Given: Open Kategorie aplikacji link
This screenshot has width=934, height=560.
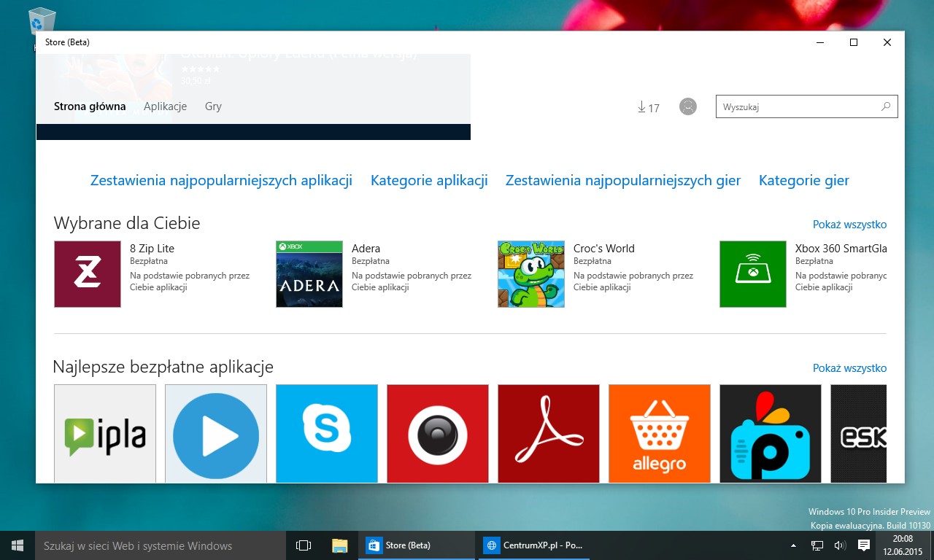Looking at the screenshot, I should (429, 181).
